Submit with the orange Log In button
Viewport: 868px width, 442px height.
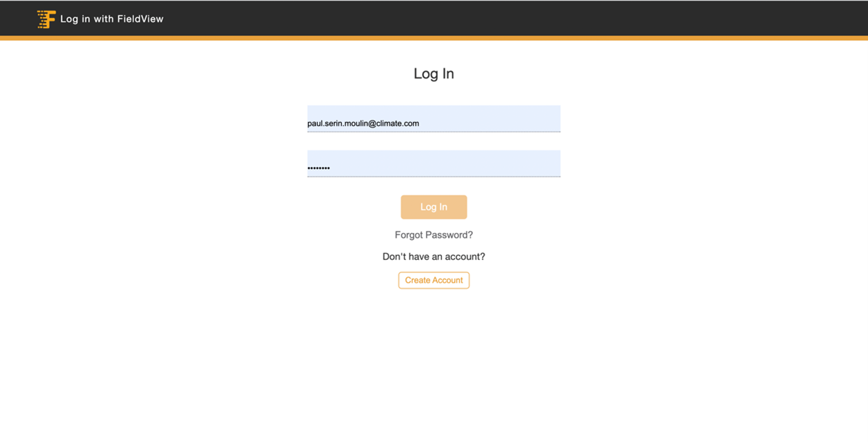tap(434, 207)
